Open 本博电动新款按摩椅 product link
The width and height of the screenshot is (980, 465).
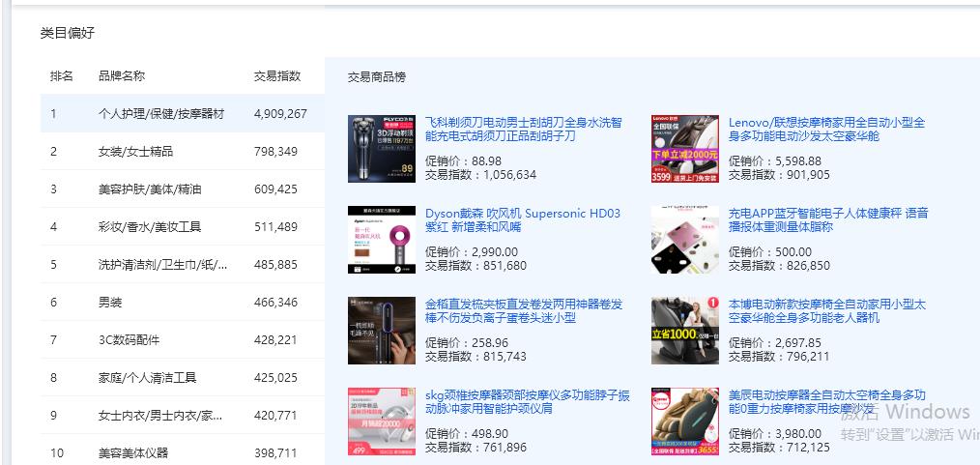pos(827,310)
